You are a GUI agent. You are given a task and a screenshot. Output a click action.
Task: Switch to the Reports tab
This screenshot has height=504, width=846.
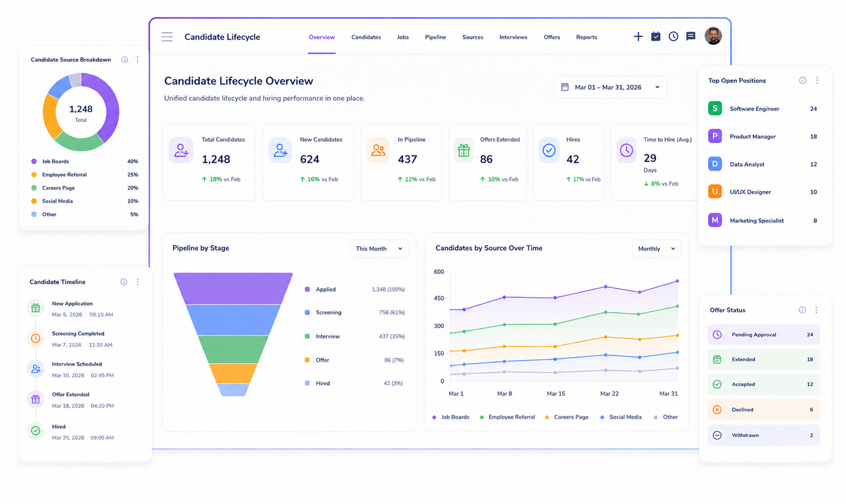pos(586,37)
